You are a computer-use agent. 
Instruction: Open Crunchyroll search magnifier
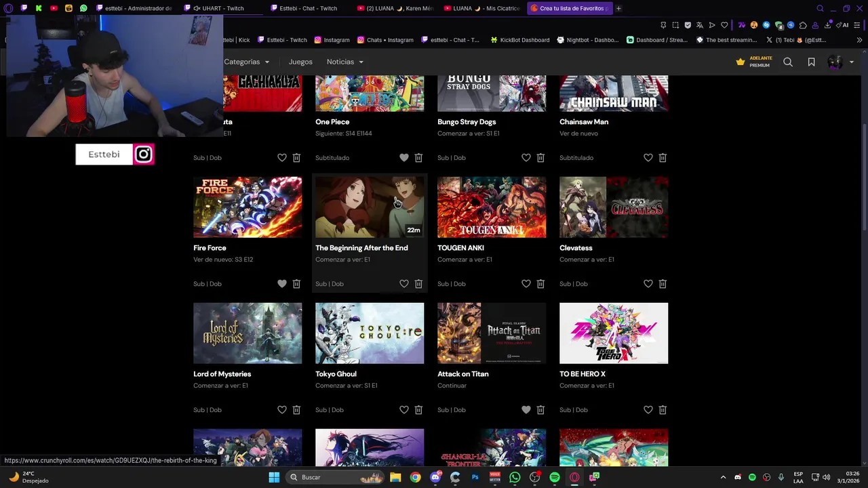click(788, 62)
